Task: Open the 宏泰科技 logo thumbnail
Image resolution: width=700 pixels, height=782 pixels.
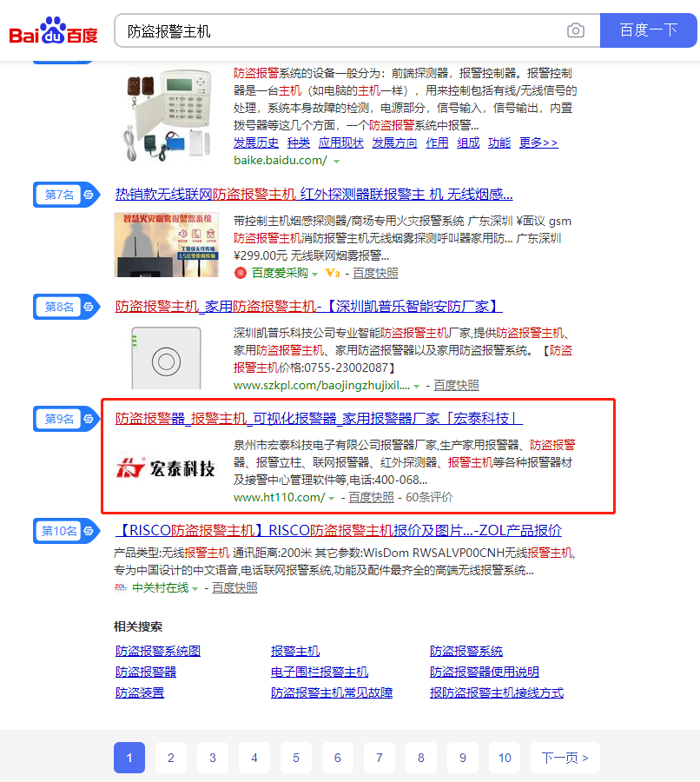Action: 166,468
